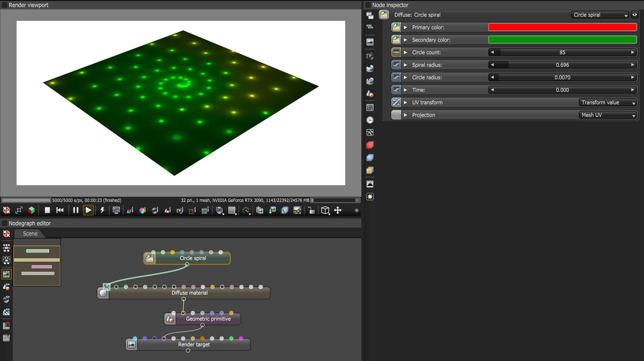This screenshot has height=361, width=644.
Task: Click the green Secondary color swatch
Action: tap(562, 40)
